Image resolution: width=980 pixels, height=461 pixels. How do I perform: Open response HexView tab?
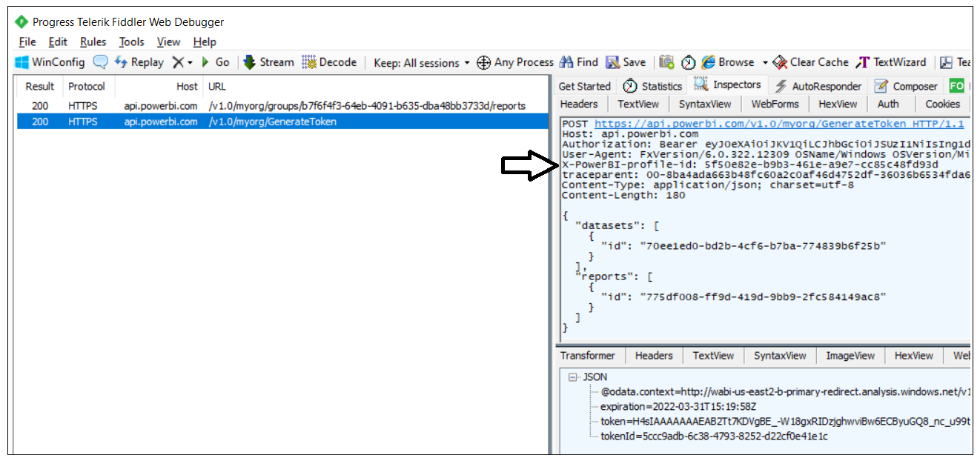click(913, 356)
